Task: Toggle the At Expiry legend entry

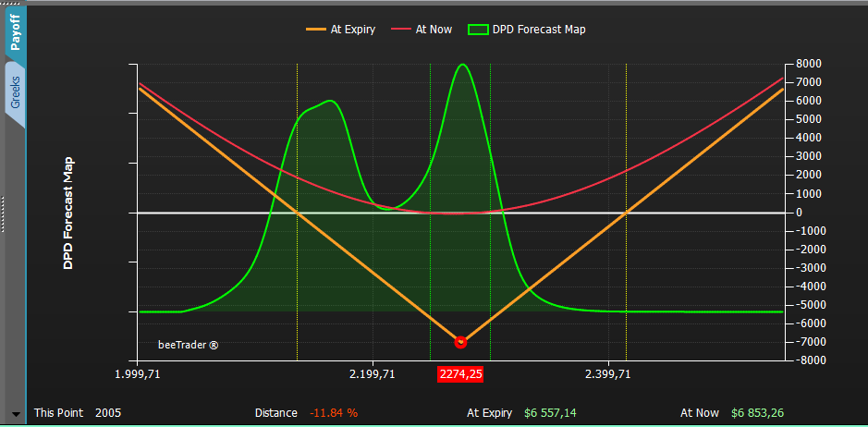Action: click(340, 30)
